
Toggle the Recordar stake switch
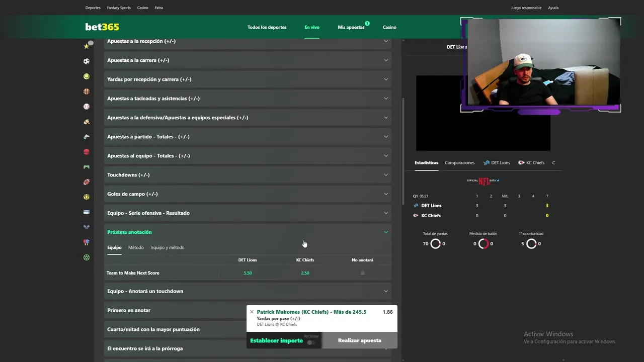[311, 342]
